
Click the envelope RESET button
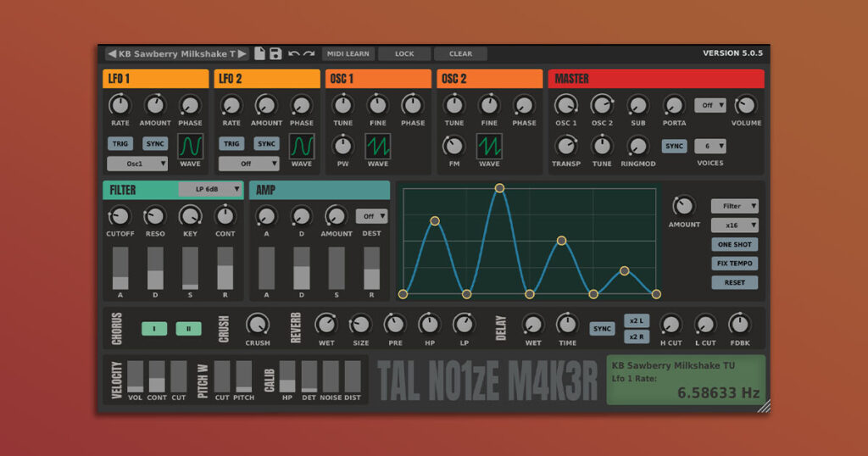pyautogui.click(x=735, y=282)
